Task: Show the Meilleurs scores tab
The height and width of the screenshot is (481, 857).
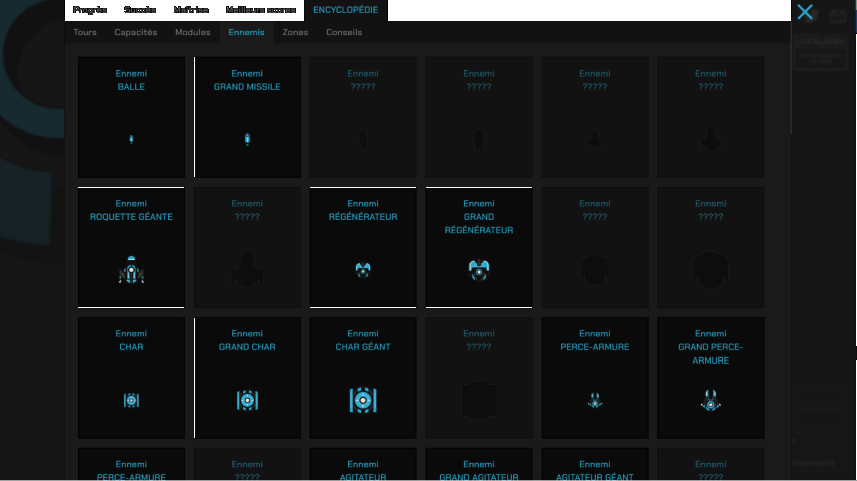Action: pyautogui.click(x=261, y=10)
